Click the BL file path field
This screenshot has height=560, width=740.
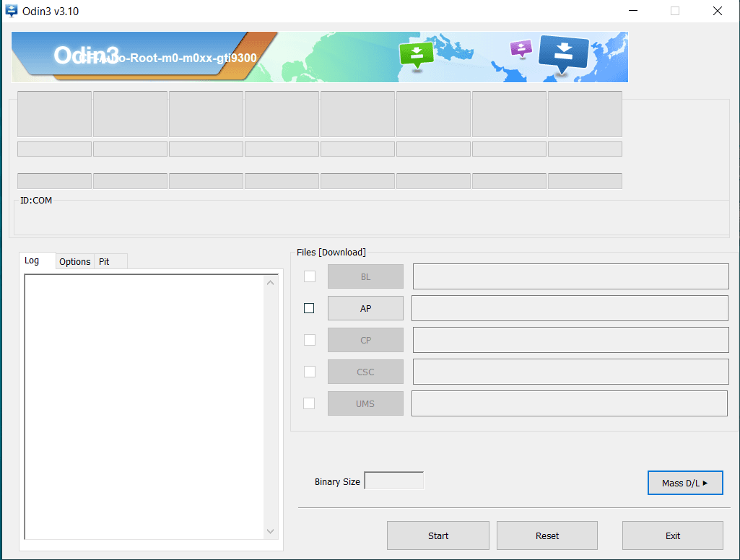(x=571, y=276)
